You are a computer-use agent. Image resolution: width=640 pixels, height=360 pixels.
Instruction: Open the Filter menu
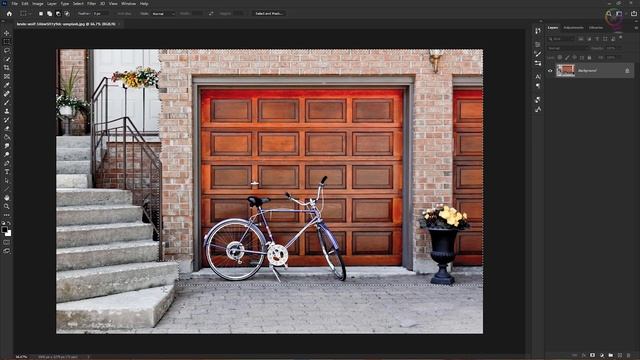coord(91,4)
